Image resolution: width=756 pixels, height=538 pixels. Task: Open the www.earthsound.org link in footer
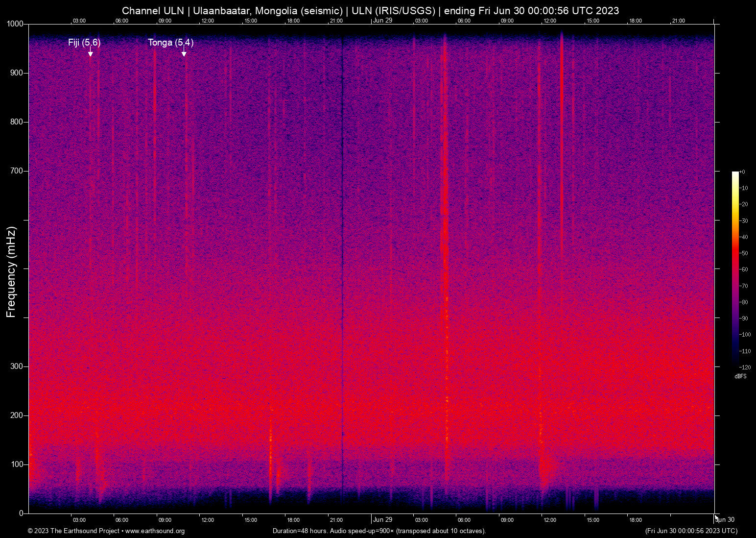tap(155, 531)
